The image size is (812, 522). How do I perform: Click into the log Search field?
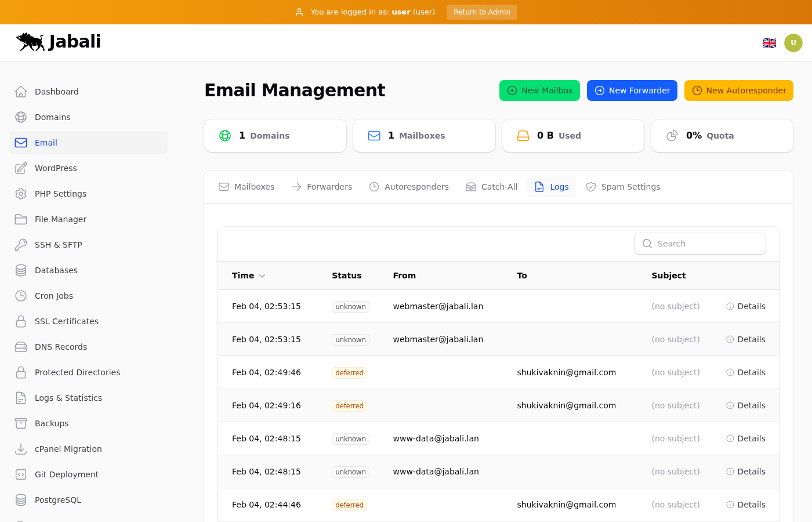coord(708,244)
